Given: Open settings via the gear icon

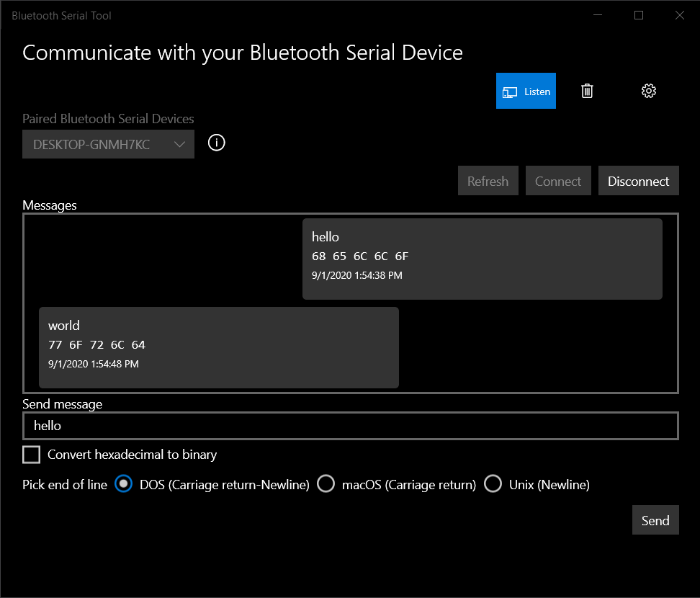Looking at the screenshot, I should click(x=648, y=91).
